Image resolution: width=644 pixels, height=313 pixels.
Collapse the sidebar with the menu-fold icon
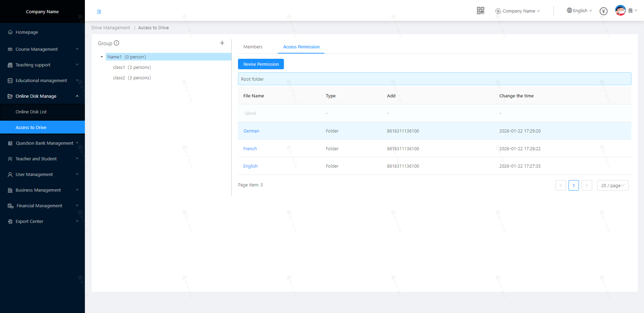pos(99,12)
